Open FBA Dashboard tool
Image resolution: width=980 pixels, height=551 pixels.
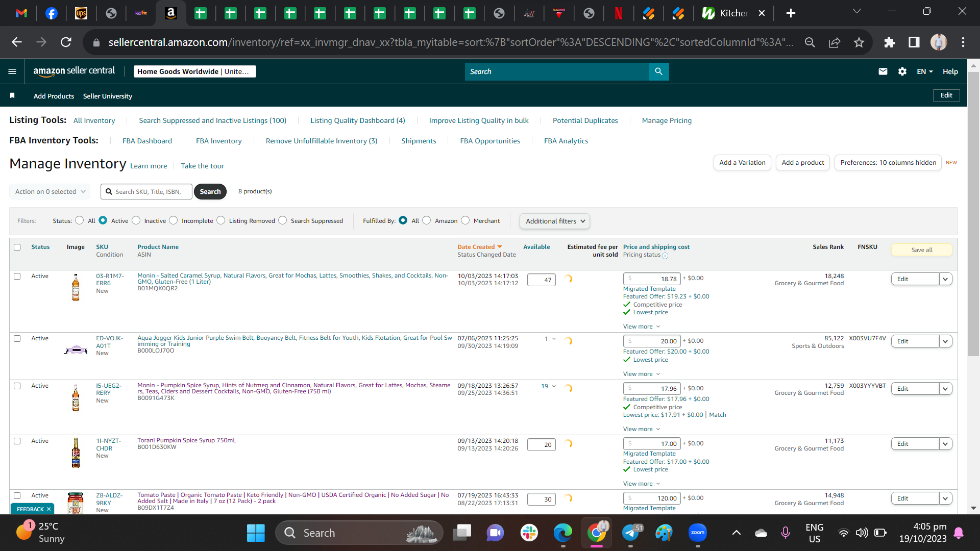pyautogui.click(x=147, y=141)
